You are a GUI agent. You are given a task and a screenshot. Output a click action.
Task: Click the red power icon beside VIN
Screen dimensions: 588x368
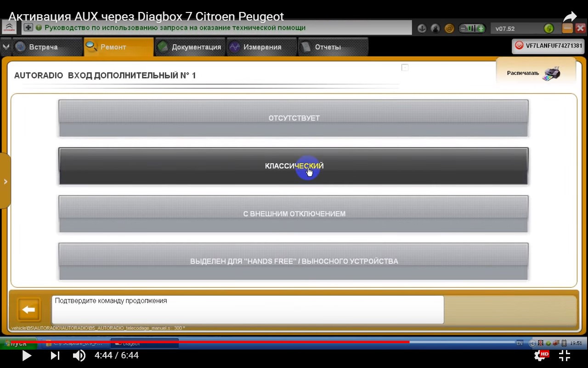coord(519,46)
